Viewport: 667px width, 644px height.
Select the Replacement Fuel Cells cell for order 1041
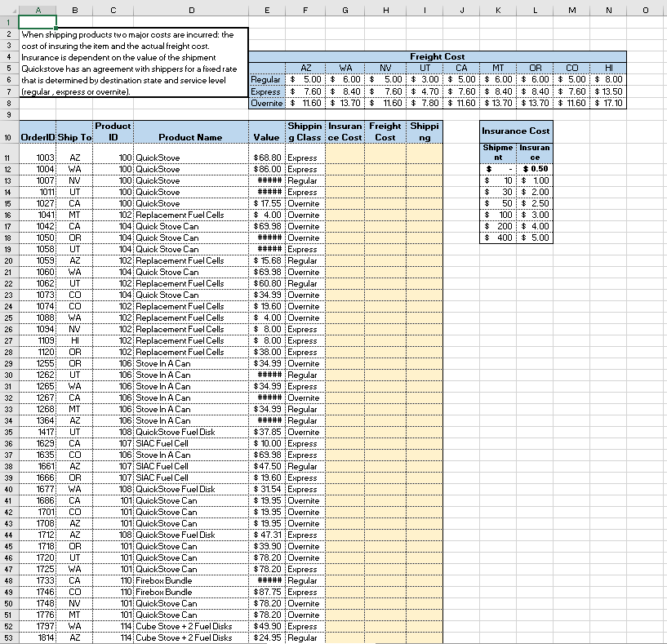(191, 215)
